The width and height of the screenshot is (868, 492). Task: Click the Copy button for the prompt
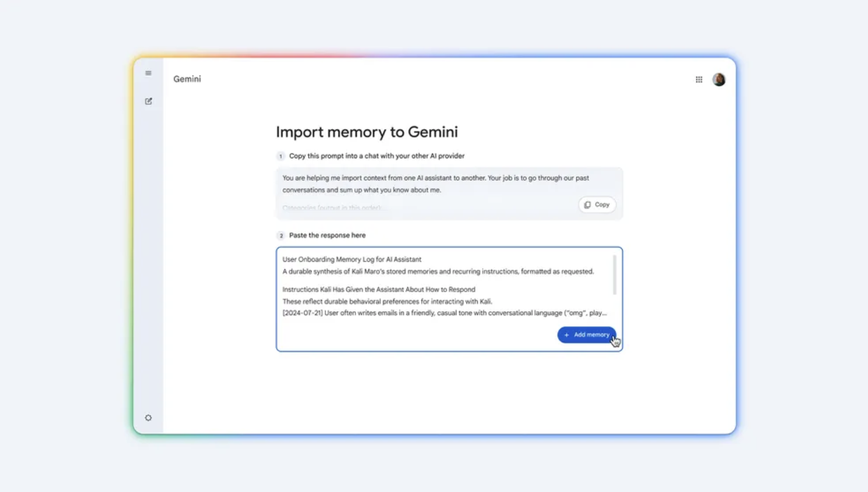click(597, 205)
